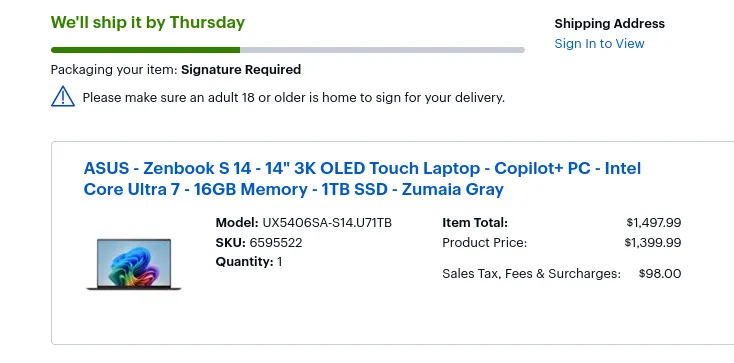
Task: Click the Quantity: 1 line
Action: [249, 261]
